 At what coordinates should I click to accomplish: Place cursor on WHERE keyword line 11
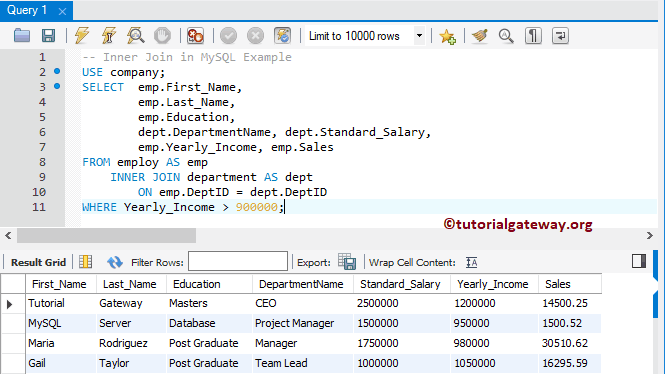[99, 207]
